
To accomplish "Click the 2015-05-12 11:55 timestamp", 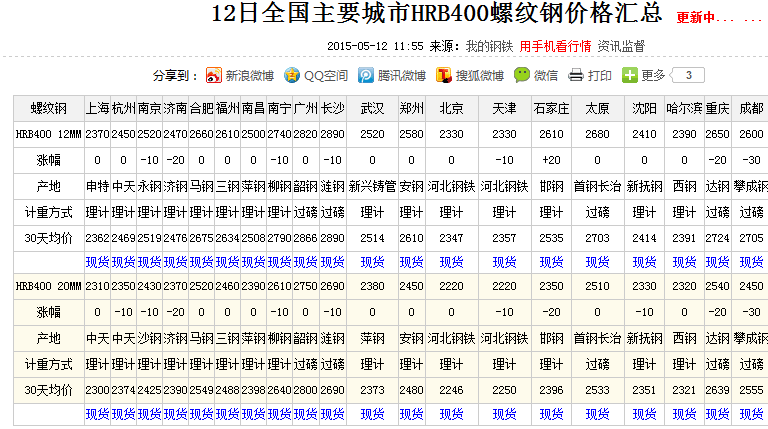I will coord(375,47).
